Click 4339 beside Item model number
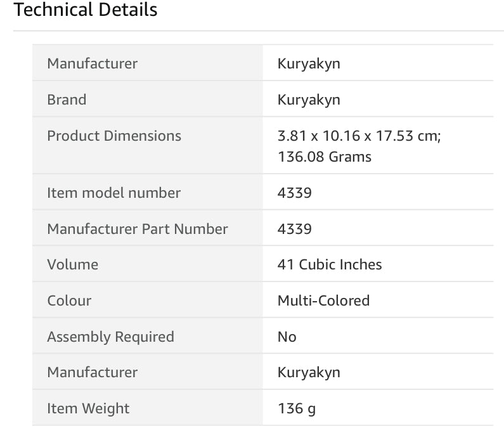This screenshot has height=433, width=504. pos(295,193)
